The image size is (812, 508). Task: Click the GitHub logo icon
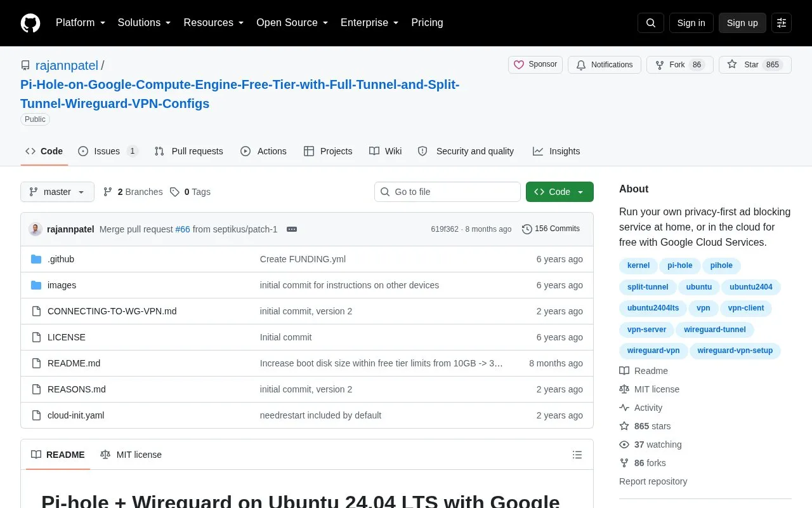click(30, 23)
